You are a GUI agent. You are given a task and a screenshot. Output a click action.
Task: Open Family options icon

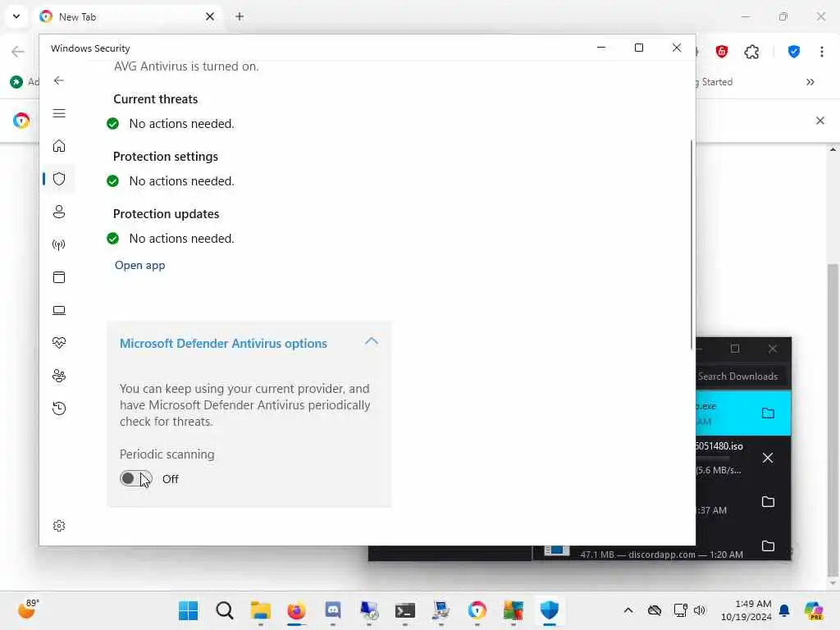click(x=59, y=376)
